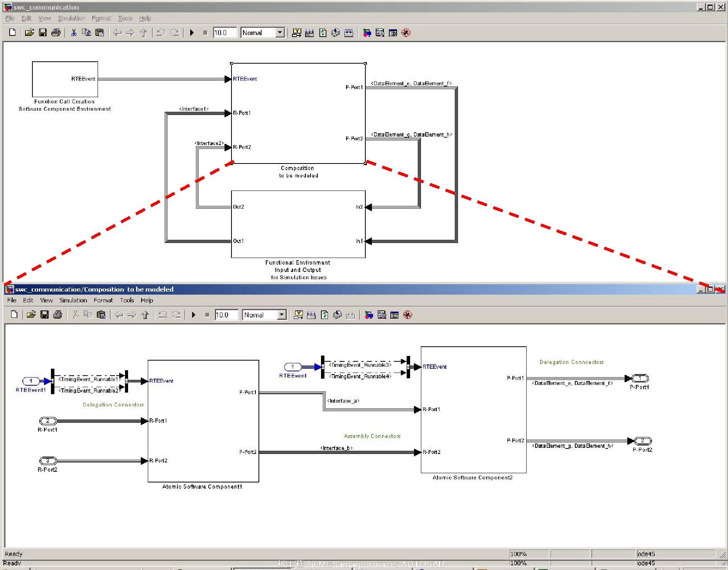
Task: Paste block from clipboard
Action: point(99,32)
